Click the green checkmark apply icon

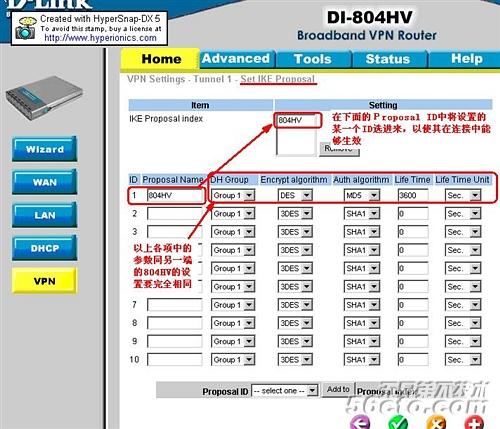398,422
